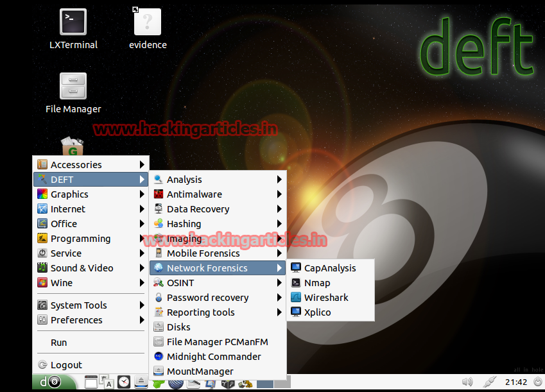545x392 pixels.
Task: Click the green hexagons taskbar launcher
Action: click(x=159, y=384)
